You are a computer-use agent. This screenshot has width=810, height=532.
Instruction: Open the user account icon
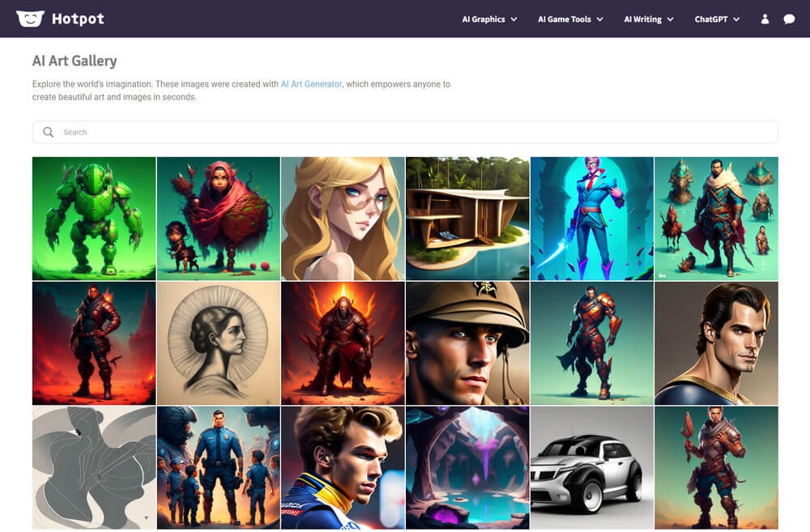[x=765, y=19]
